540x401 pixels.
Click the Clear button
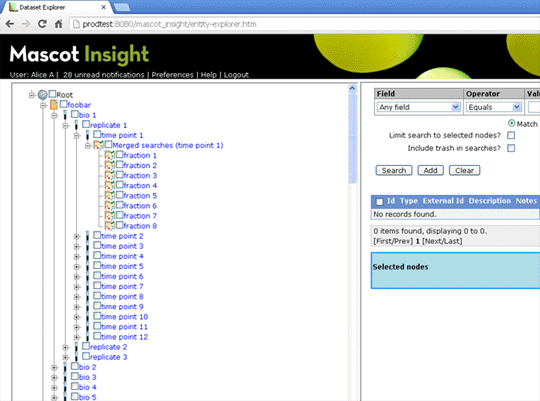[464, 170]
